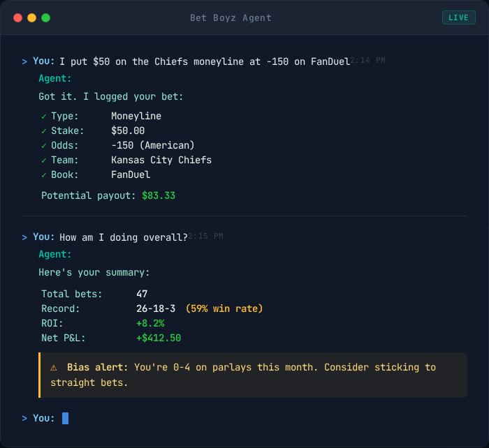The width and height of the screenshot is (489, 448).
Task: Click the Bias alert message box
Action: tap(253, 375)
